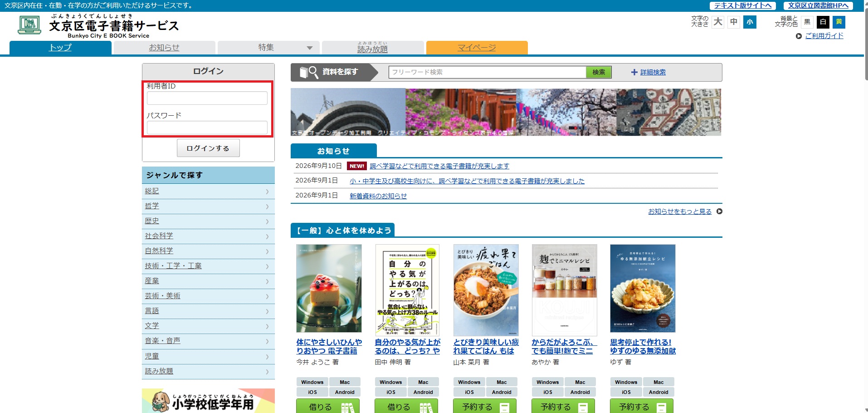868x413 pixels.
Task: Open the 哲学 genre row
Action: (208, 206)
